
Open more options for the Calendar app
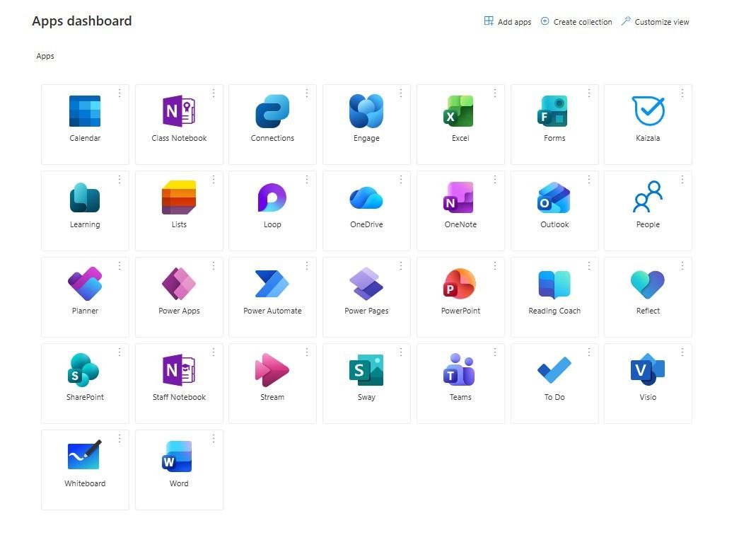119,93
